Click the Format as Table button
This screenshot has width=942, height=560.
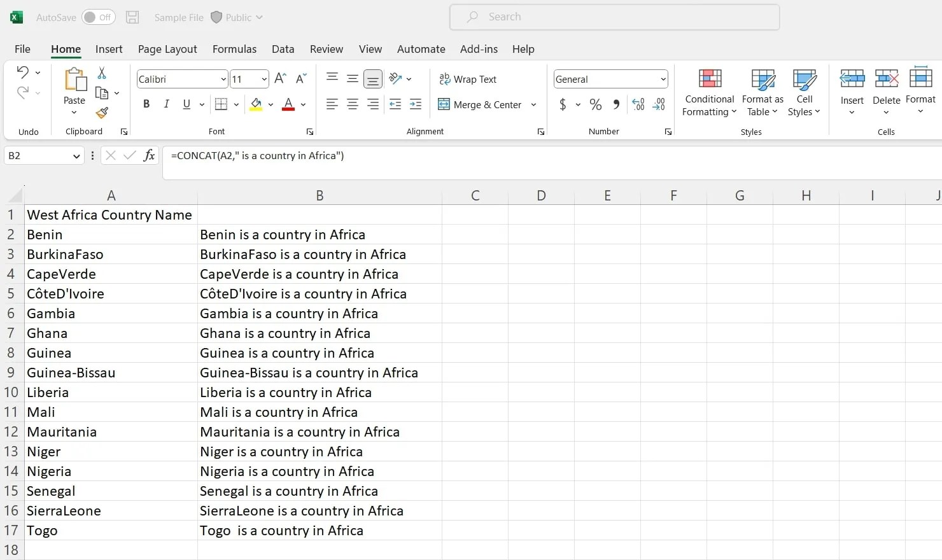763,92
